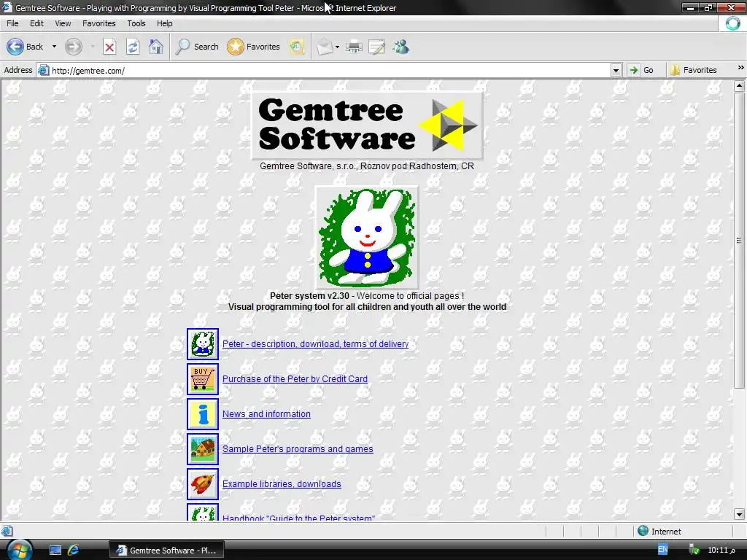Open the History toolbar icon
The image size is (747, 560).
296,47
